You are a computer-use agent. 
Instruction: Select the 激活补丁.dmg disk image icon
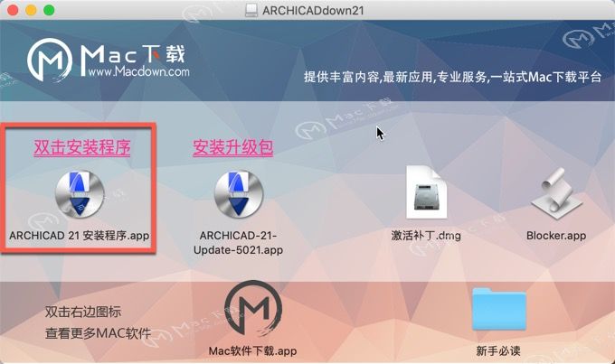click(x=426, y=192)
